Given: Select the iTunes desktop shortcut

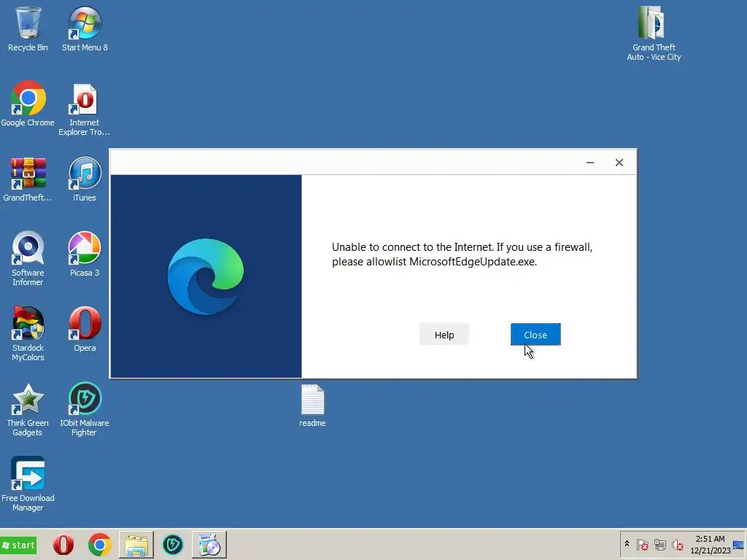Looking at the screenshot, I should [x=85, y=179].
